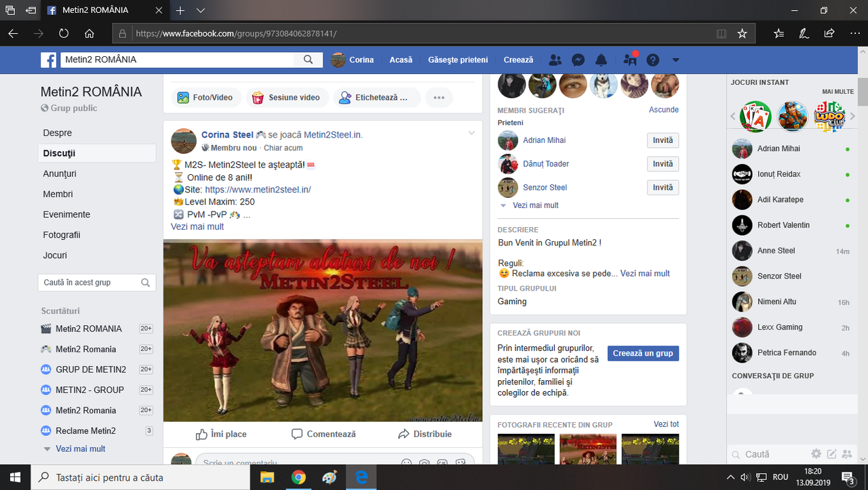
Task: Open Fotografii in the group menu
Action: (62, 234)
